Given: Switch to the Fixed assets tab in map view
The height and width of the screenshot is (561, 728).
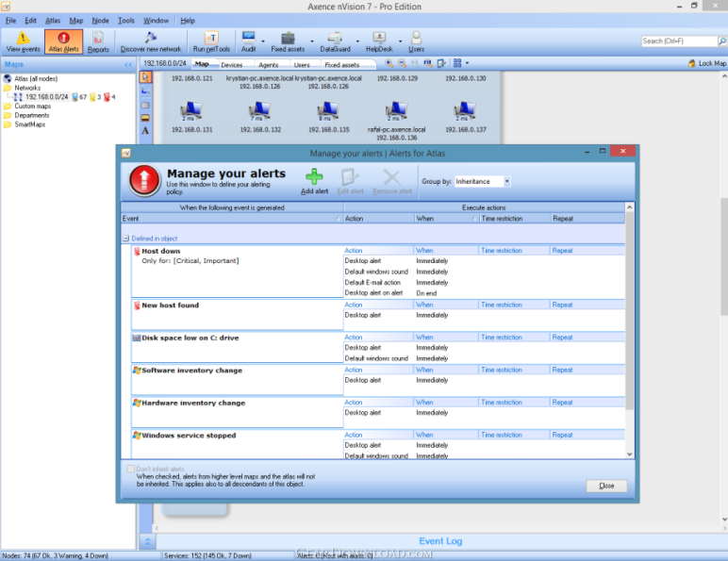Looking at the screenshot, I should tap(342, 65).
